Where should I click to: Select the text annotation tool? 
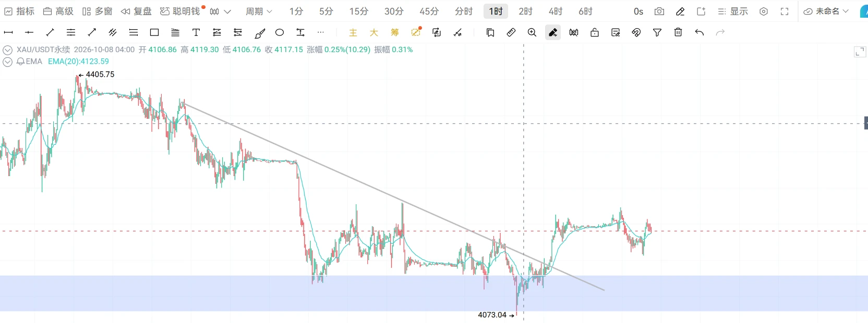(196, 32)
